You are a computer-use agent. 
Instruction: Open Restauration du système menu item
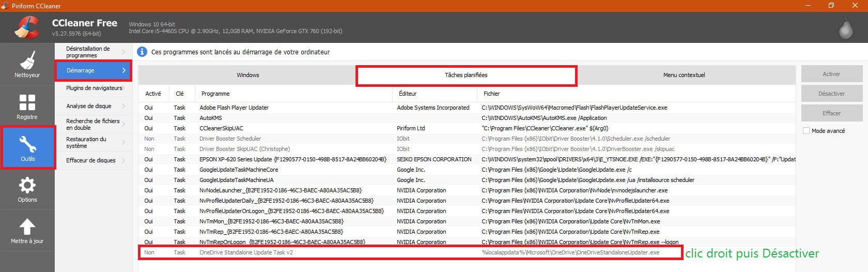pyautogui.click(x=94, y=142)
